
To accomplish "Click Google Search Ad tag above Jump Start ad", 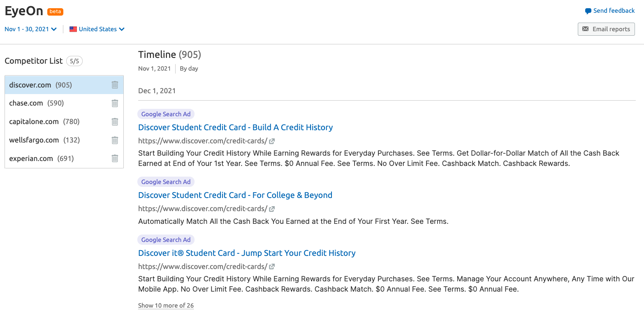I will [x=166, y=240].
